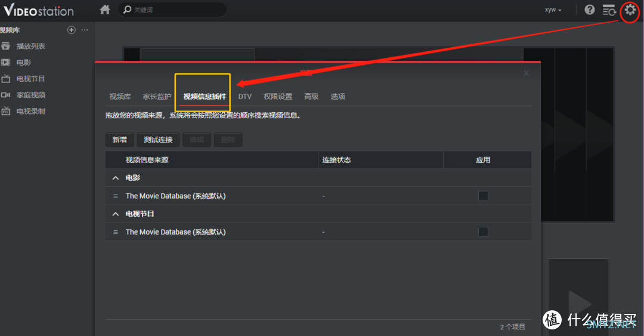Open the help question mark icon
Screen dimensions: 644x336
pos(590,10)
